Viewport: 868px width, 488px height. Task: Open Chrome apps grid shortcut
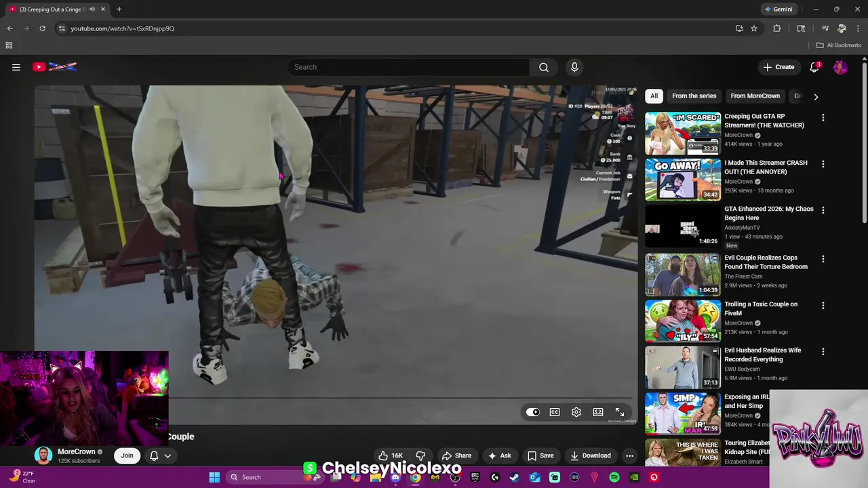pos(9,45)
